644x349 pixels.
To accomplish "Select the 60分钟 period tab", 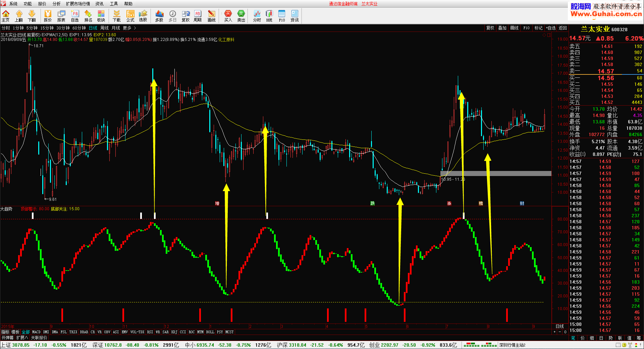I will click(79, 28).
